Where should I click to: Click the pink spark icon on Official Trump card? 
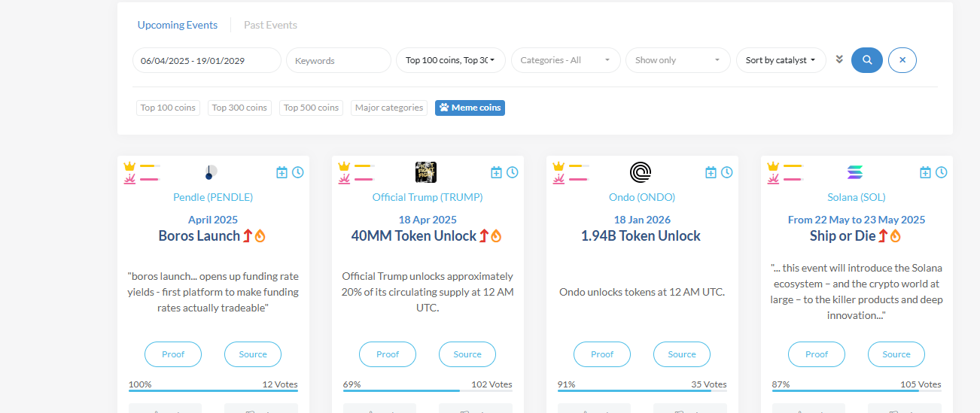(344, 179)
